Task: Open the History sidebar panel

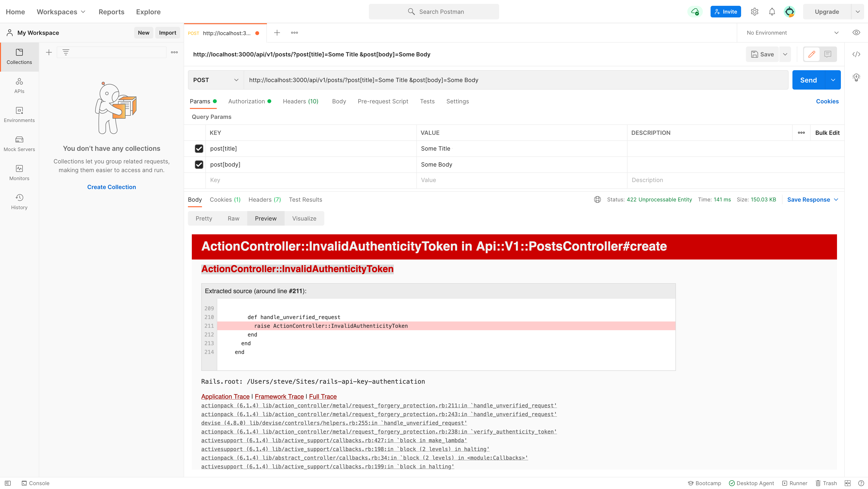Action: [19, 202]
